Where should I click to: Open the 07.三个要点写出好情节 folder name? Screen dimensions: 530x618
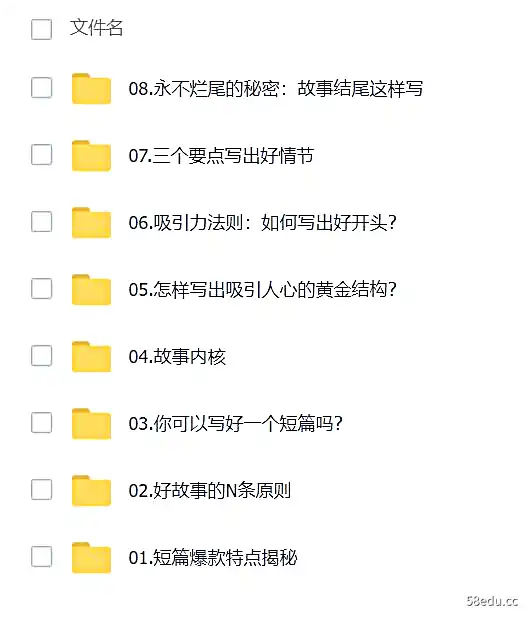coord(221,156)
